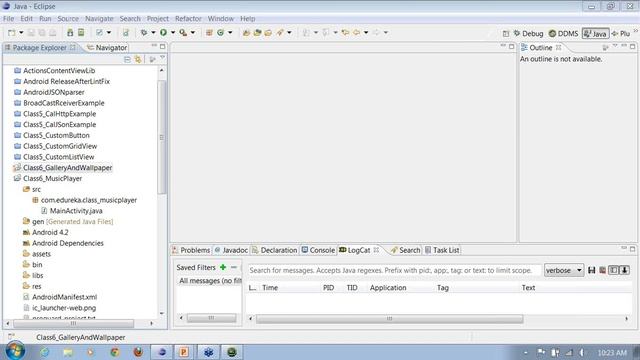Maximize the Package Explorer panel
640x360 pixels.
(162, 47)
